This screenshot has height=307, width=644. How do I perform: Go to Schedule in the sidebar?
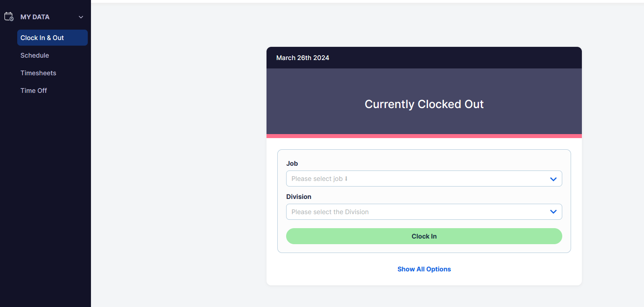tap(35, 55)
